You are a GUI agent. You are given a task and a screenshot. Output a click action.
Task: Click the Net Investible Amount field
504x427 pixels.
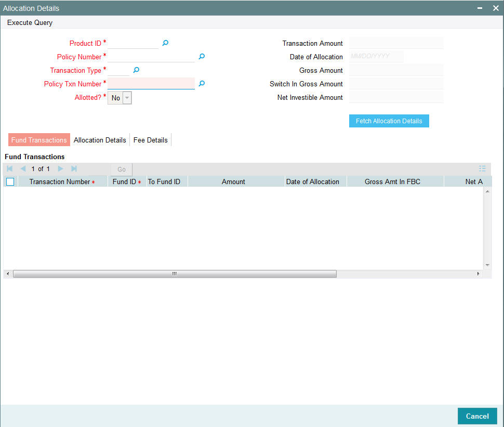[x=396, y=97]
